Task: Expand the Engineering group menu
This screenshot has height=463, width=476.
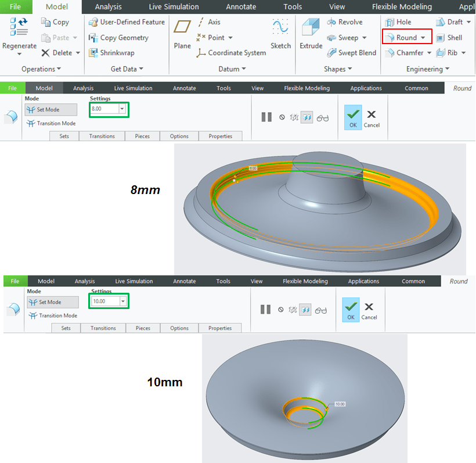Action: pos(446,69)
